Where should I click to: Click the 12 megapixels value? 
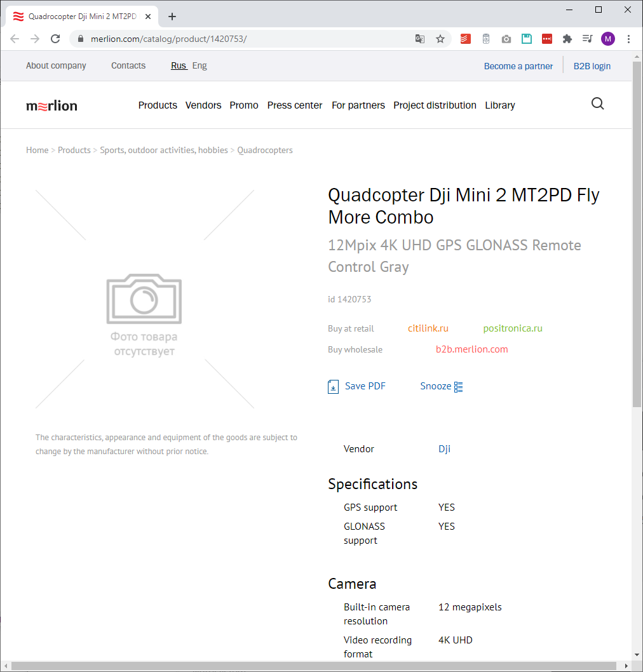(x=470, y=607)
